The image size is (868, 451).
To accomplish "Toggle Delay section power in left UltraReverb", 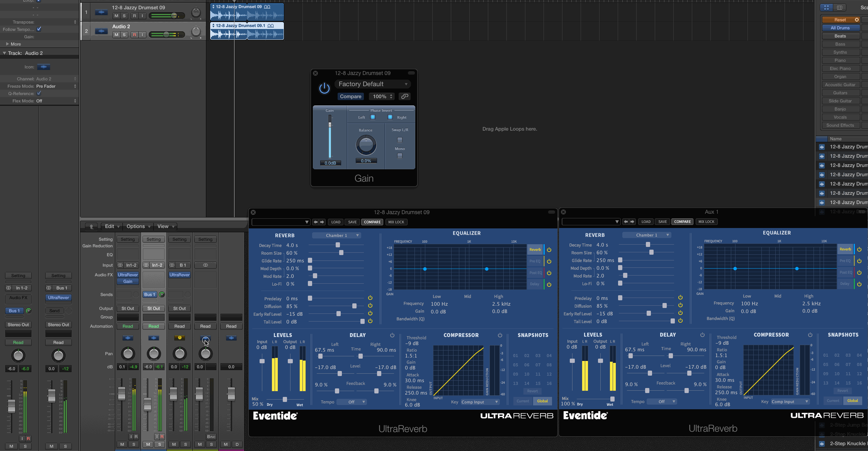I will (x=392, y=335).
